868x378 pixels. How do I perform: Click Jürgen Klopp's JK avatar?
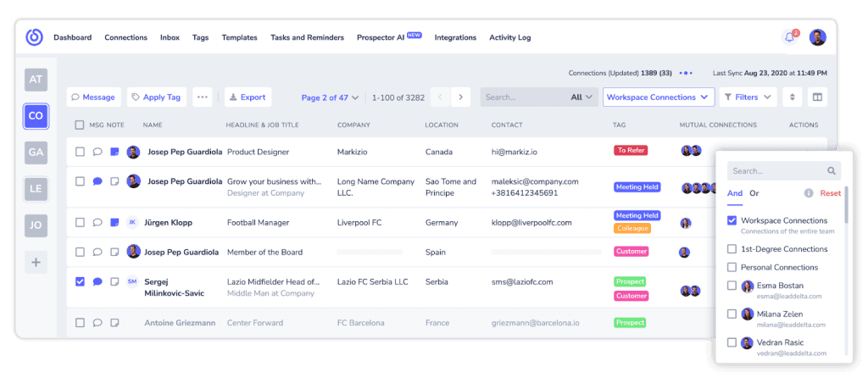132,223
